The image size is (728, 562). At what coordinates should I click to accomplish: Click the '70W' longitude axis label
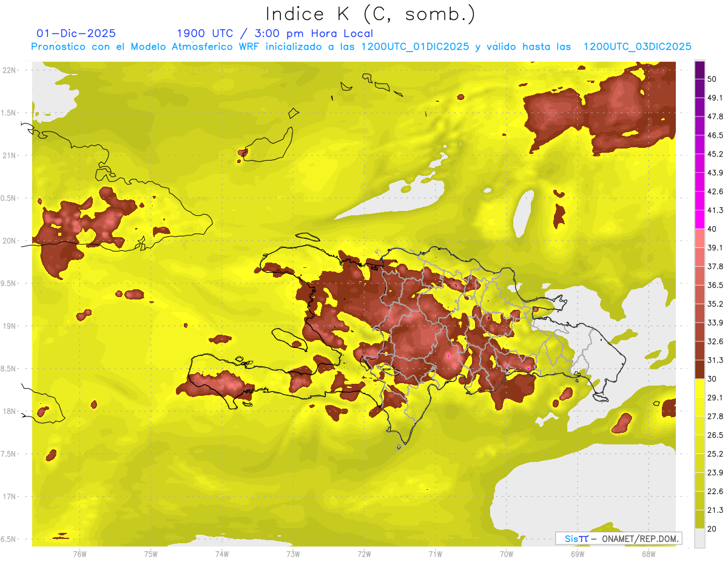506,554
